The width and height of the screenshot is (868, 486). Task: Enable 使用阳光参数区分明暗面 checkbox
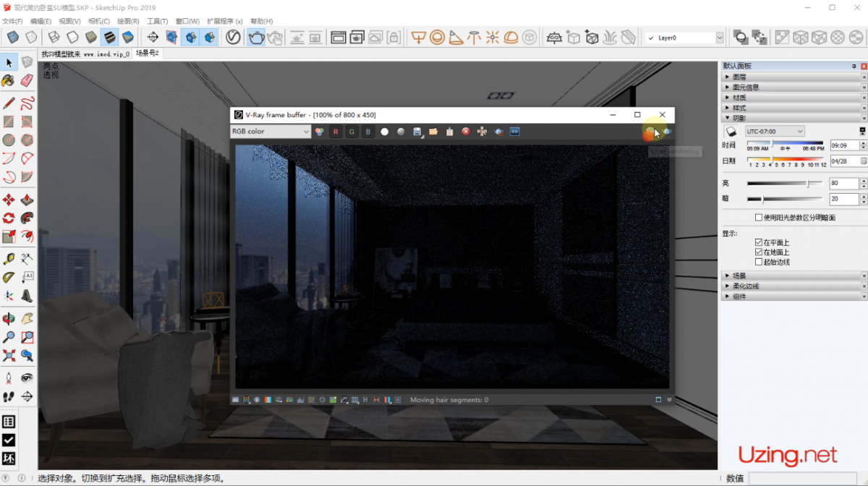pyautogui.click(x=758, y=217)
